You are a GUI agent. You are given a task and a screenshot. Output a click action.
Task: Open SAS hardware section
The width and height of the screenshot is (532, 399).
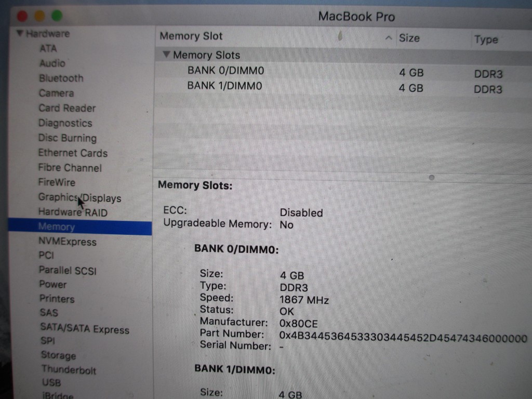(x=49, y=312)
